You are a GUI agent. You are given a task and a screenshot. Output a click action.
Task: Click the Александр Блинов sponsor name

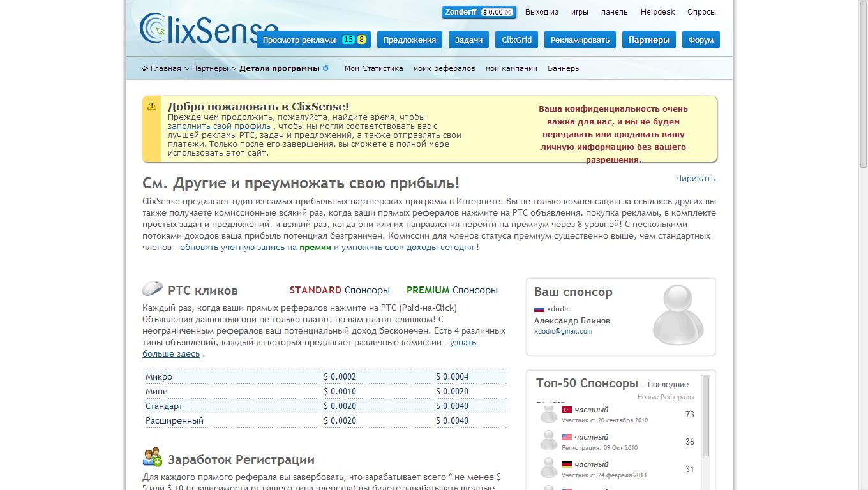point(572,321)
